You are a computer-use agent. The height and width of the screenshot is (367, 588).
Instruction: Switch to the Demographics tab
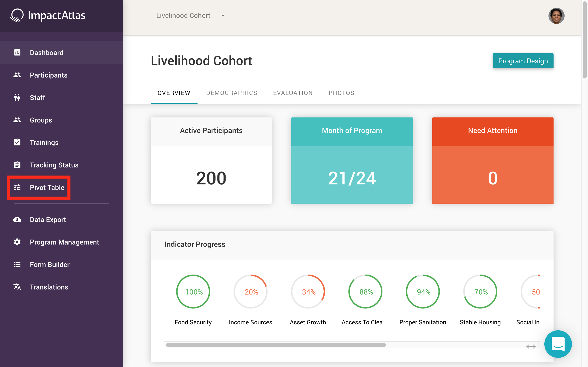tap(232, 93)
